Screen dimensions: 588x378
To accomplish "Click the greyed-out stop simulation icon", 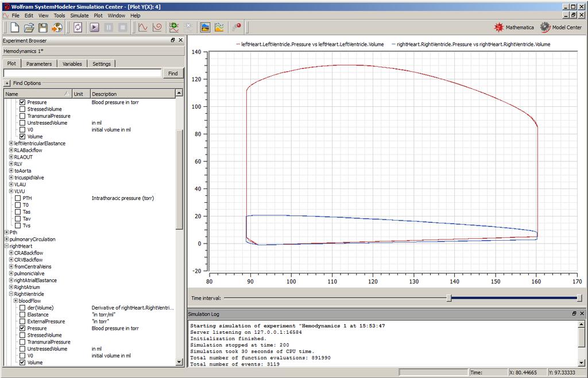I will pos(122,28).
